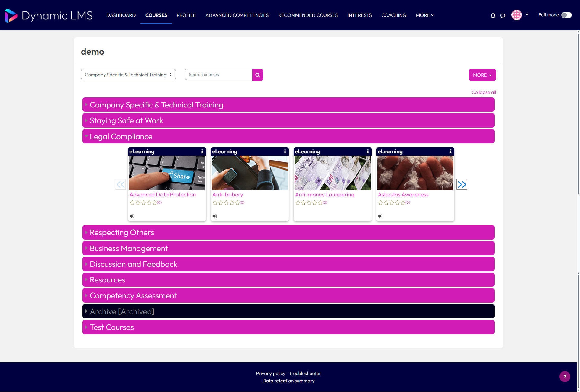Go to next courses with right arrows
The image size is (580, 392).
(462, 184)
